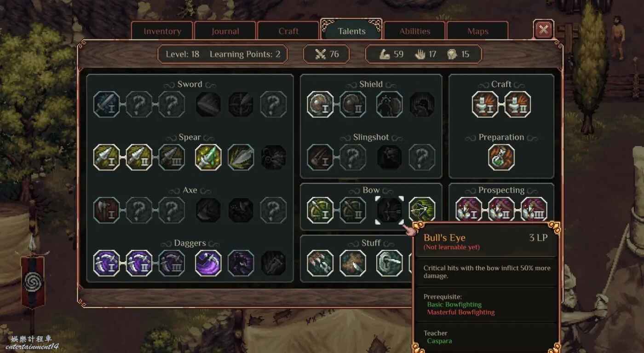
Task: Click the purple Daggers special skill icon
Action: click(208, 263)
